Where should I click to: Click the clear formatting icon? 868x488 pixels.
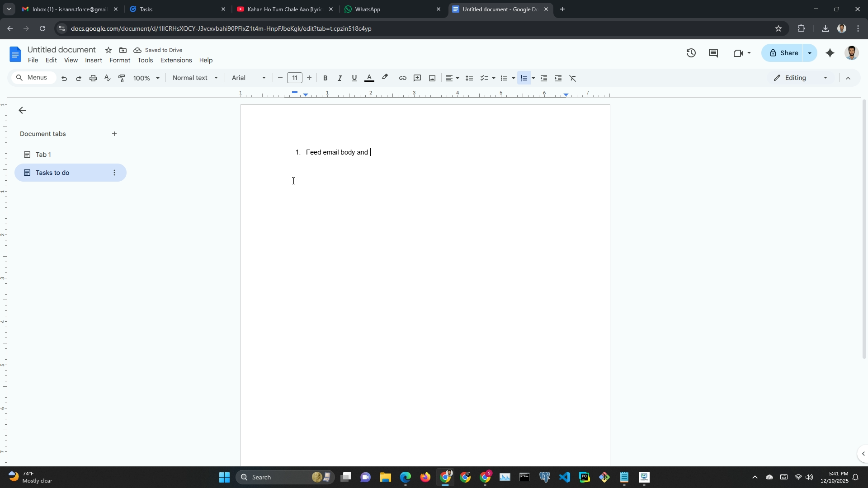point(573,78)
